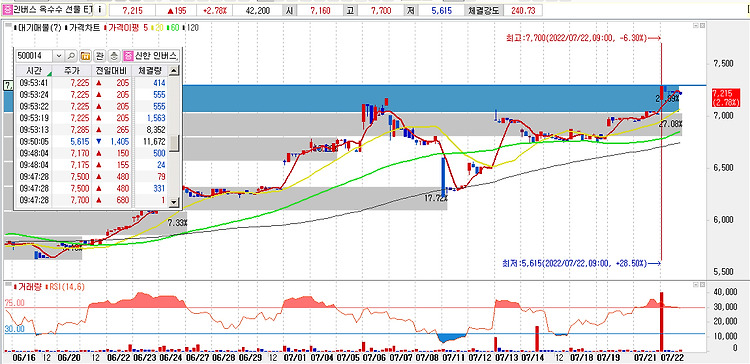Screen dimensions: 750x364
Task: Click the 11,672 volume in the trade list
Action: click(154, 141)
